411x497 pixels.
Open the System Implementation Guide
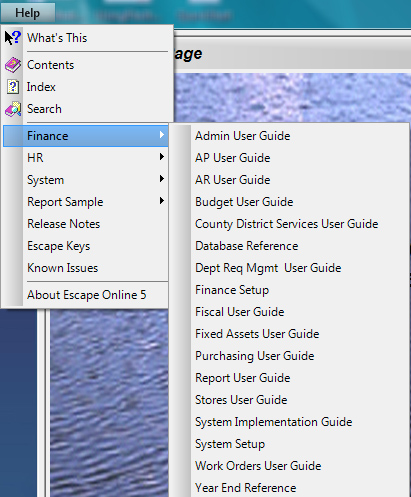(x=290, y=422)
